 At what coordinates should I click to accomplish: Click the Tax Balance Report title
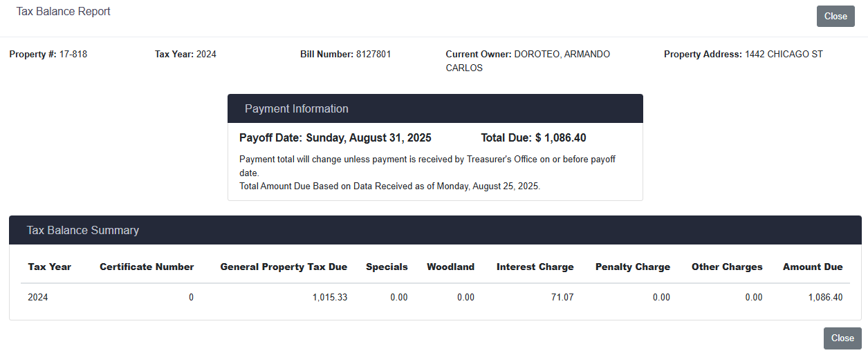click(x=63, y=12)
